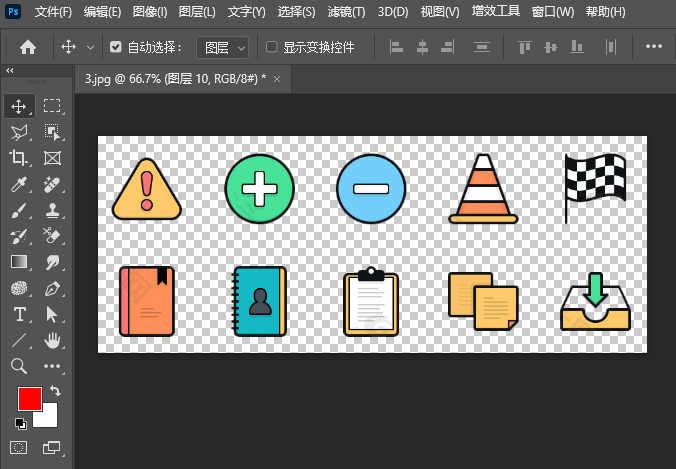Viewport: 676px width, 469px height.
Task: Activate the Hand tool
Action: 52,340
